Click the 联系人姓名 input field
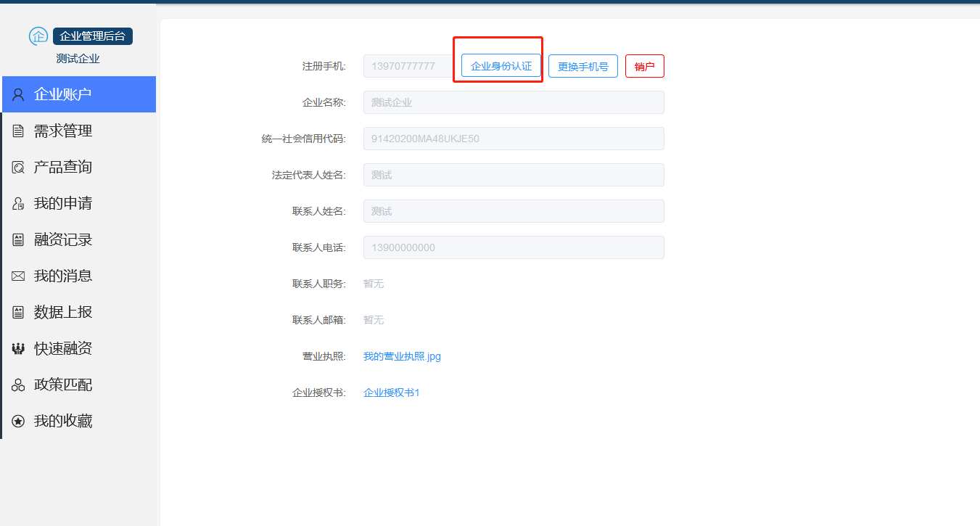The height and width of the screenshot is (526, 980). [514, 211]
